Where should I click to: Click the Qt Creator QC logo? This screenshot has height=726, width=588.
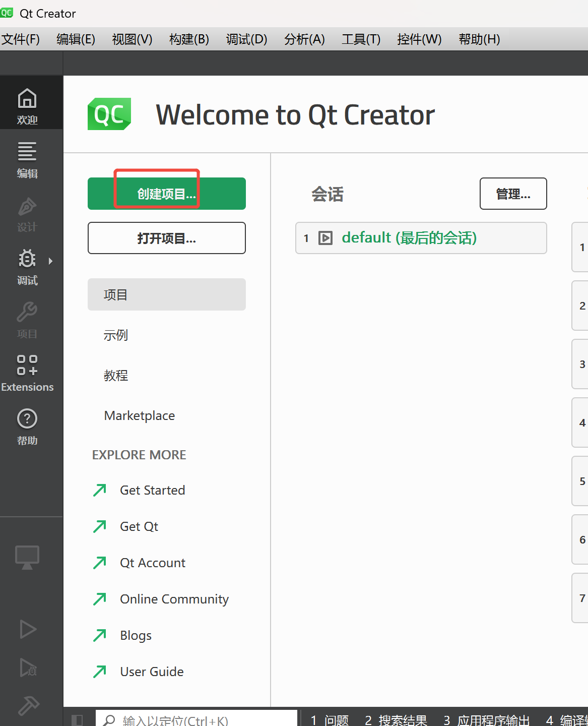pyautogui.click(x=109, y=114)
